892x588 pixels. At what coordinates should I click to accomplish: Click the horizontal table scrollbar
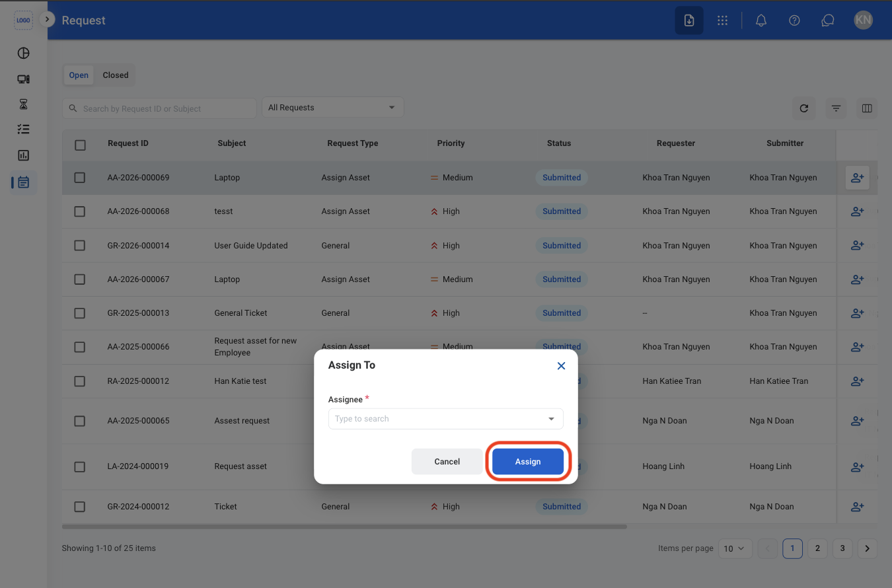tap(344, 527)
